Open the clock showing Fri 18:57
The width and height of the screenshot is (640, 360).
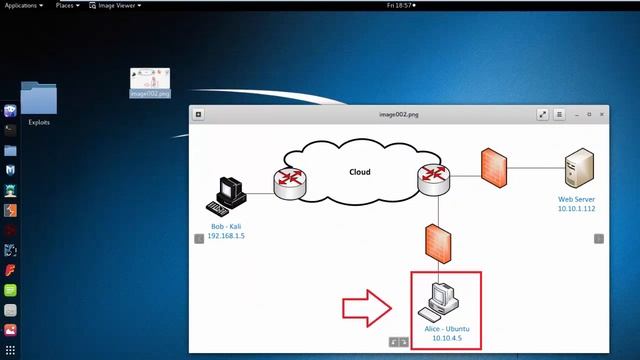[x=401, y=5]
